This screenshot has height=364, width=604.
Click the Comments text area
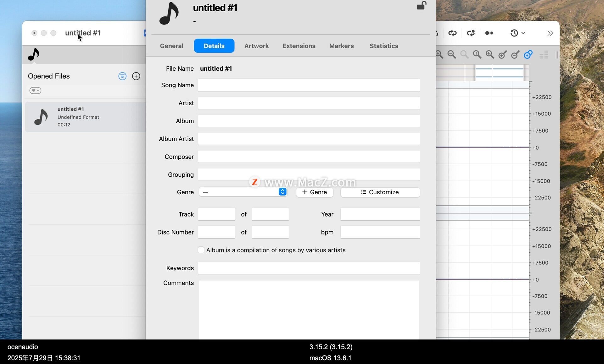click(x=309, y=310)
